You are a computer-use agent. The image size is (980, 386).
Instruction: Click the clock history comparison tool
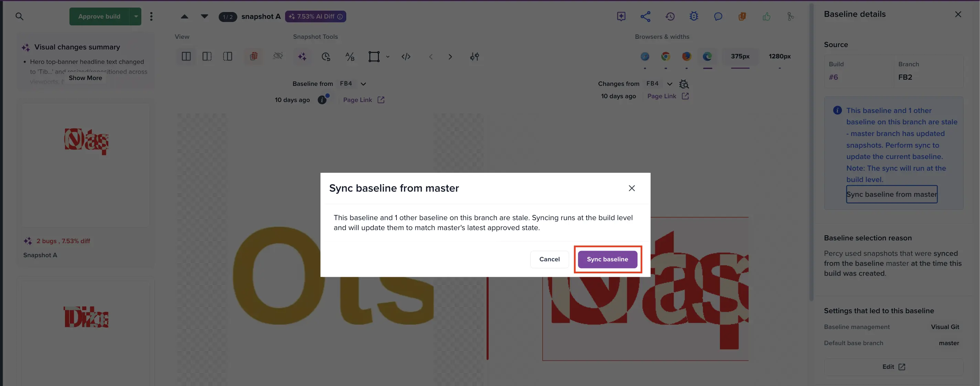pyautogui.click(x=326, y=57)
